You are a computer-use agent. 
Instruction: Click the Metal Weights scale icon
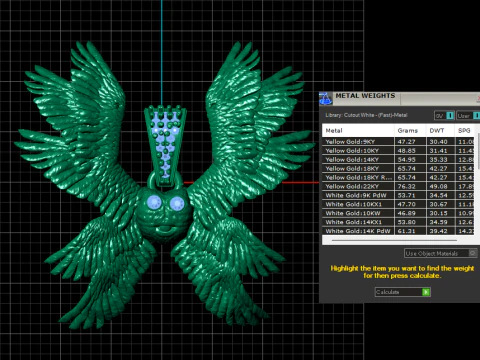click(326, 99)
